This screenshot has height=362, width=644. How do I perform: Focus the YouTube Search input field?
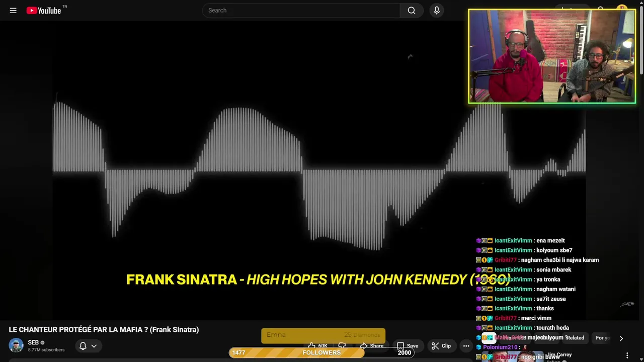[301, 10]
